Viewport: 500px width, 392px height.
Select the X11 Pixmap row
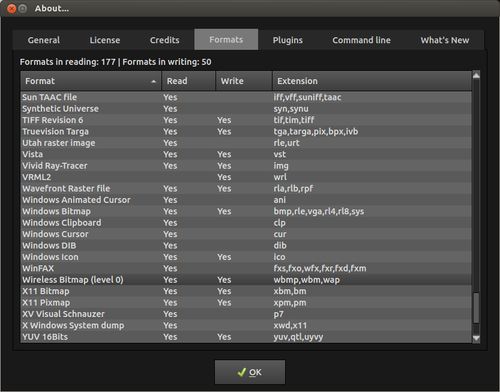pos(246,303)
